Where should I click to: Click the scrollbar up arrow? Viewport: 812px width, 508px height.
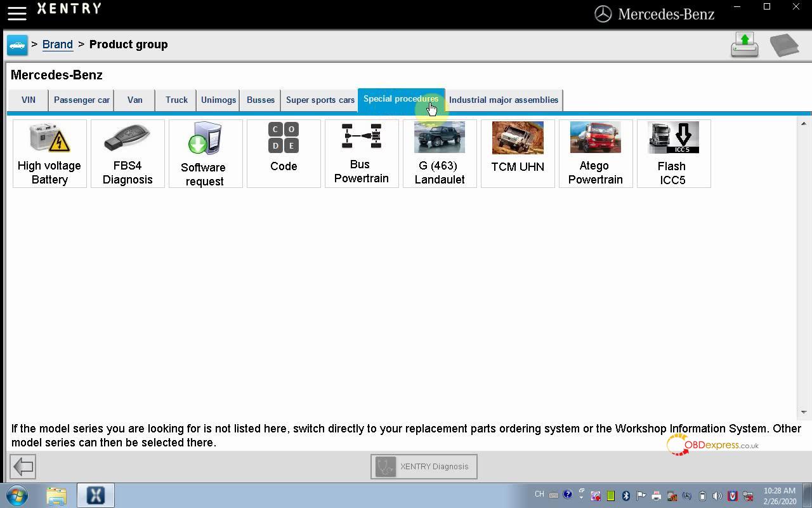pos(803,123)
